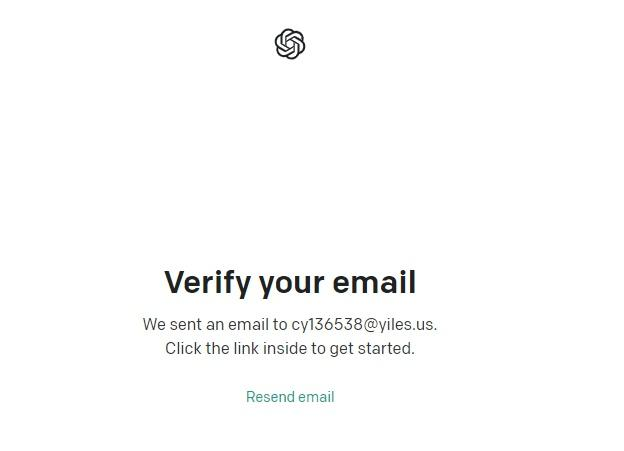Click the Verify your email heading
Viewport: 624px width, 451px height.
[x=290, y=283]
